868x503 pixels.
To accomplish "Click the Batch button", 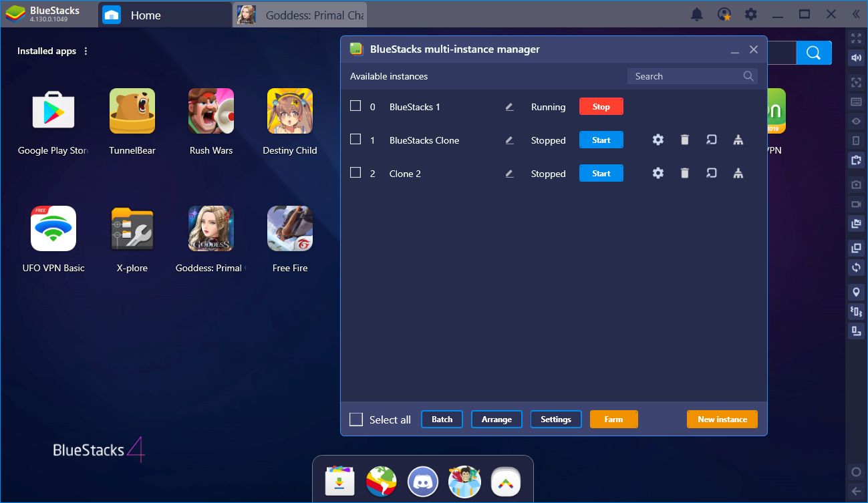I will 442,419.
